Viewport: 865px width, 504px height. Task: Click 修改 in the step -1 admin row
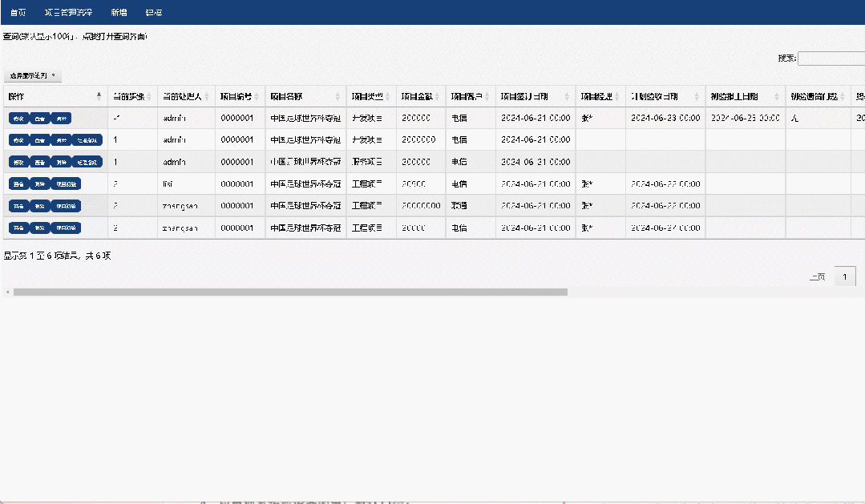pyautogui.click(x=18, y=118)
